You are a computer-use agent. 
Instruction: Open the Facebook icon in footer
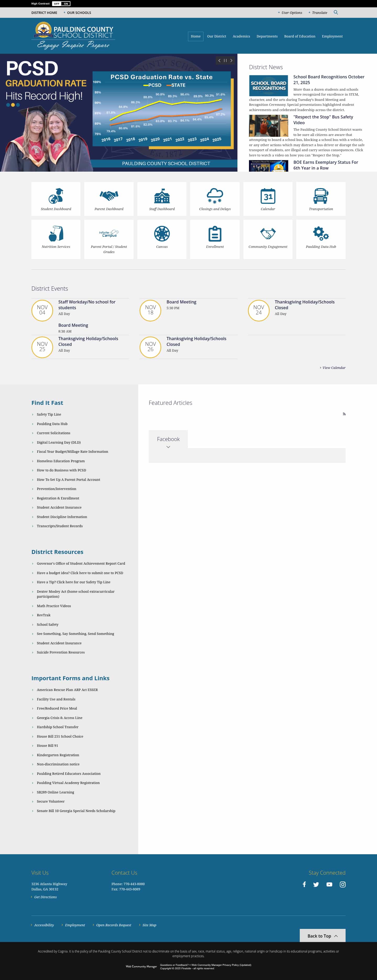(x=304, y=884)
